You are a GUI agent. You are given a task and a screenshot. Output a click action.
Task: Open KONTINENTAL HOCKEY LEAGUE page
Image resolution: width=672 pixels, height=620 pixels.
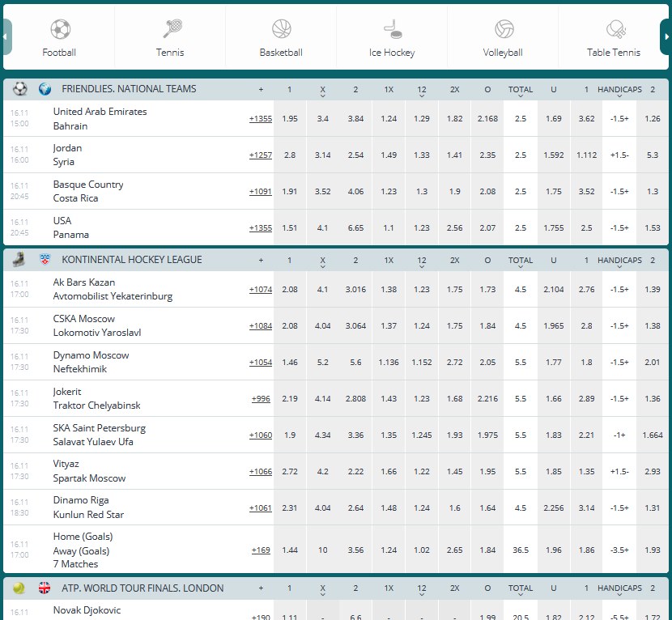coord(132,259)
